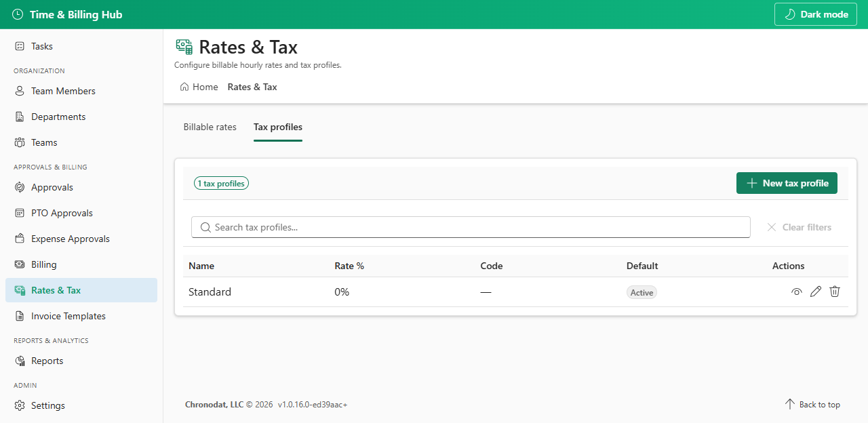
Task: Go to the Billing page
Action: tap(81, 264)
